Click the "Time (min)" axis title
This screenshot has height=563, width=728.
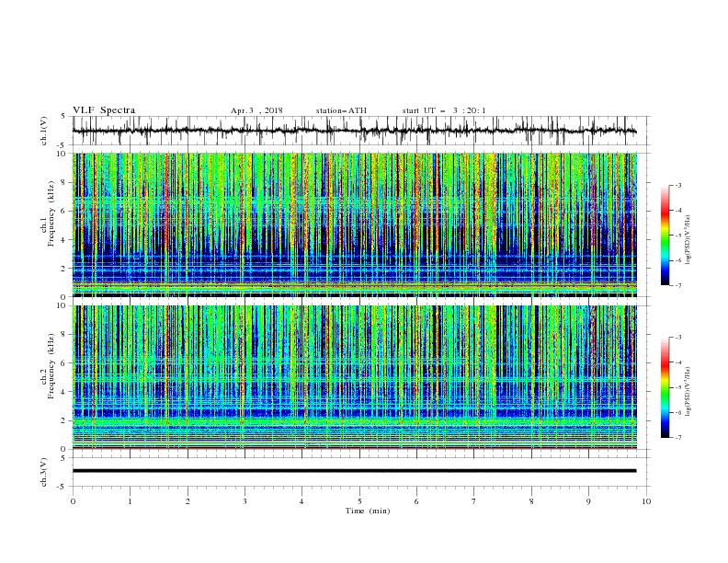(368, 511)
